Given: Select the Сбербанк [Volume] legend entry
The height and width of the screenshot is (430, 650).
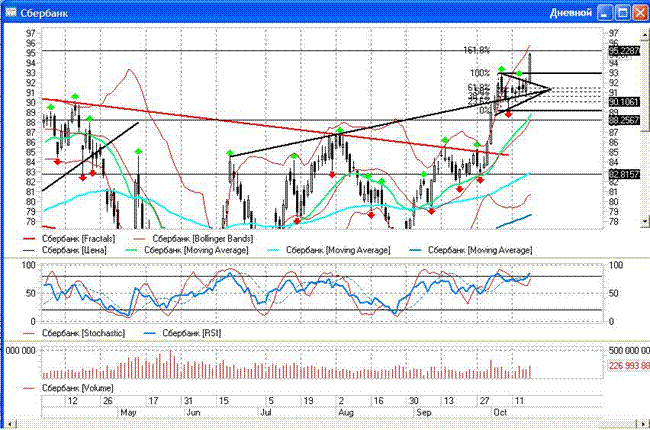Looking at the screenshot, I should click(68, 389).
